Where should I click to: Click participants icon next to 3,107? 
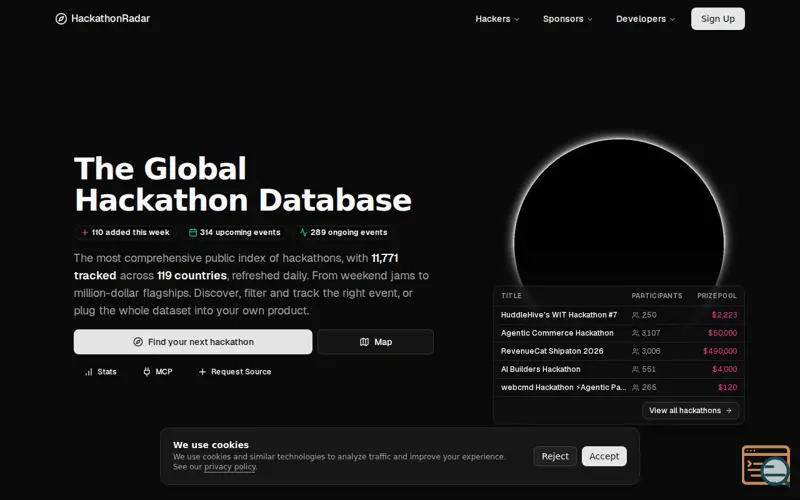point(636,333)
